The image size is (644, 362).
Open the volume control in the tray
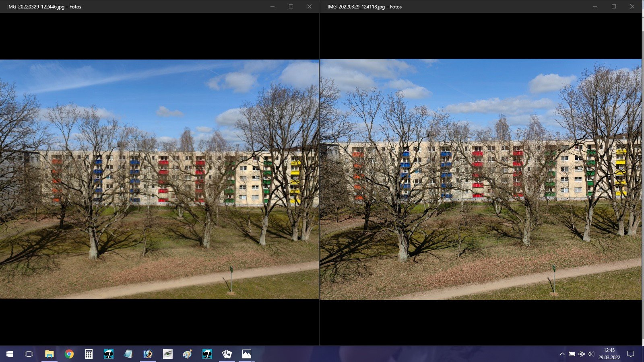591,354
